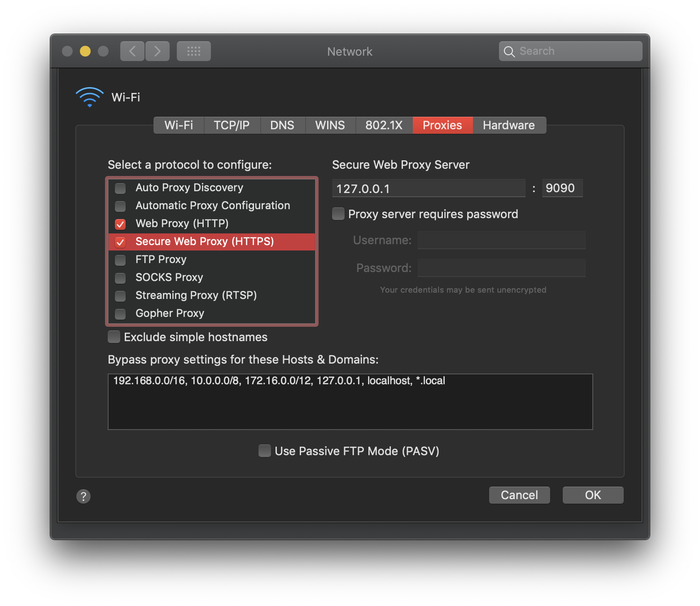
Task: Click the Wi-Fi signal icon
Action: click(90, 97)
